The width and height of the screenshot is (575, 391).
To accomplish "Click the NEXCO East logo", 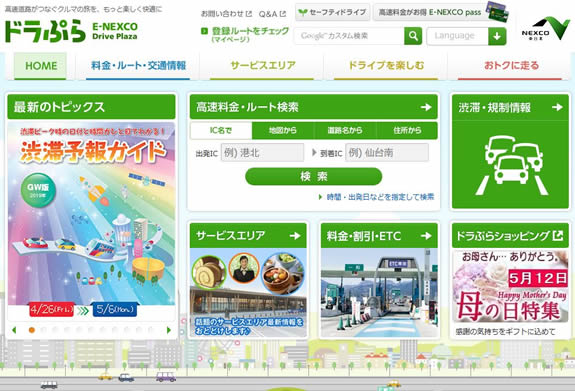I will point(546,28).
